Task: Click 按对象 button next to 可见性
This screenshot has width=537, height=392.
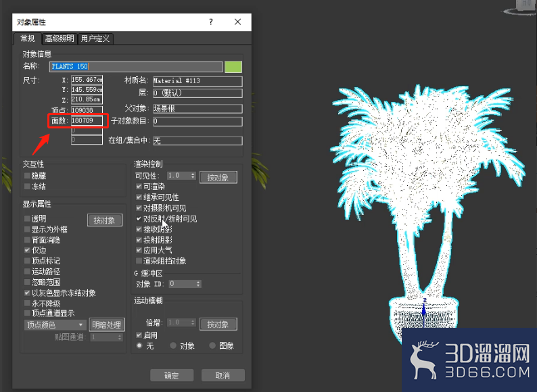Action: pos(218,177)
